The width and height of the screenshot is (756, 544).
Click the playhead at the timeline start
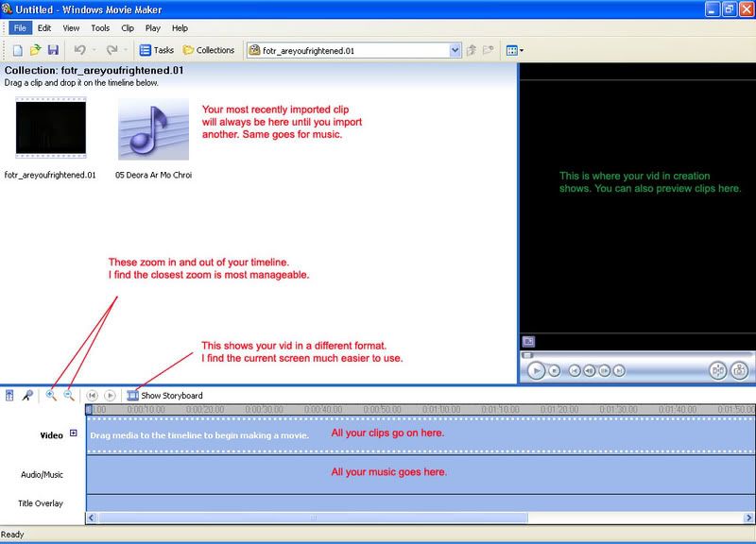89,410
